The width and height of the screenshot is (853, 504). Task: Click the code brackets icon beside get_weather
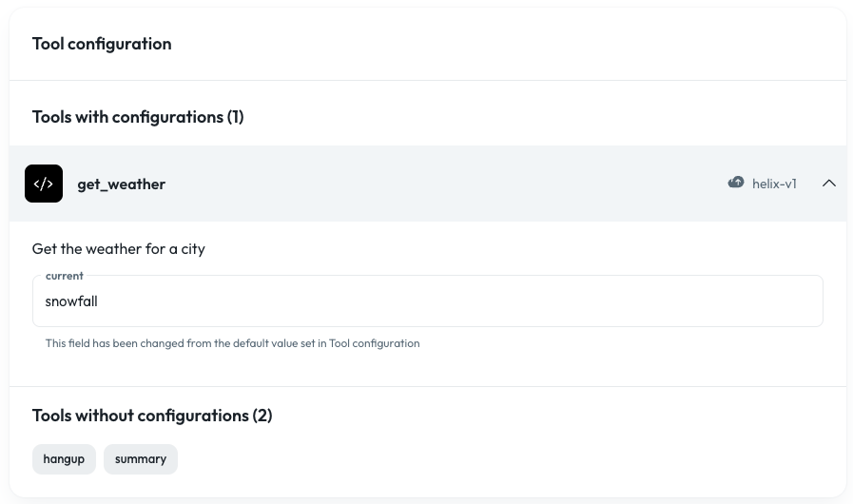(x=44, y=184)
